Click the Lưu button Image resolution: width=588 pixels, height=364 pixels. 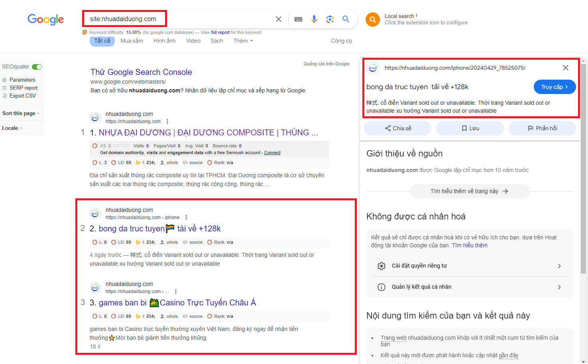click(470, 128)
